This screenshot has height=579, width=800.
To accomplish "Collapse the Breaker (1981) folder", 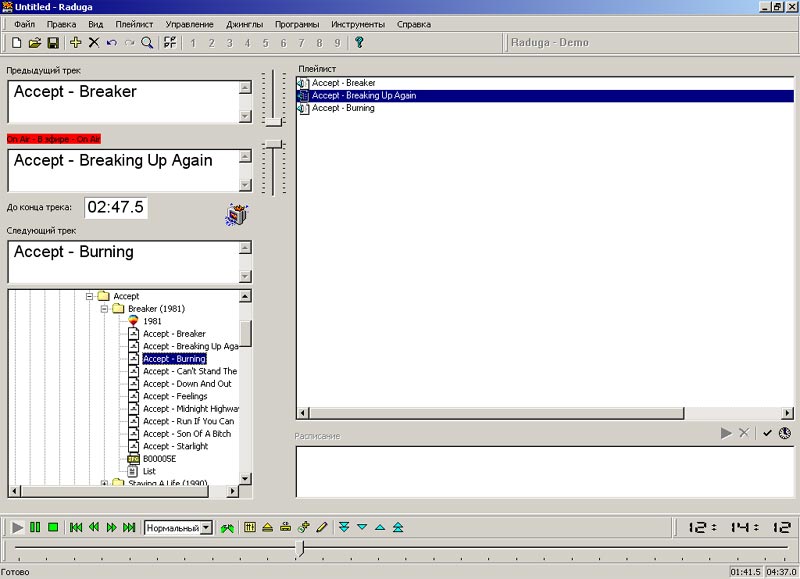I will pos(104,309).
